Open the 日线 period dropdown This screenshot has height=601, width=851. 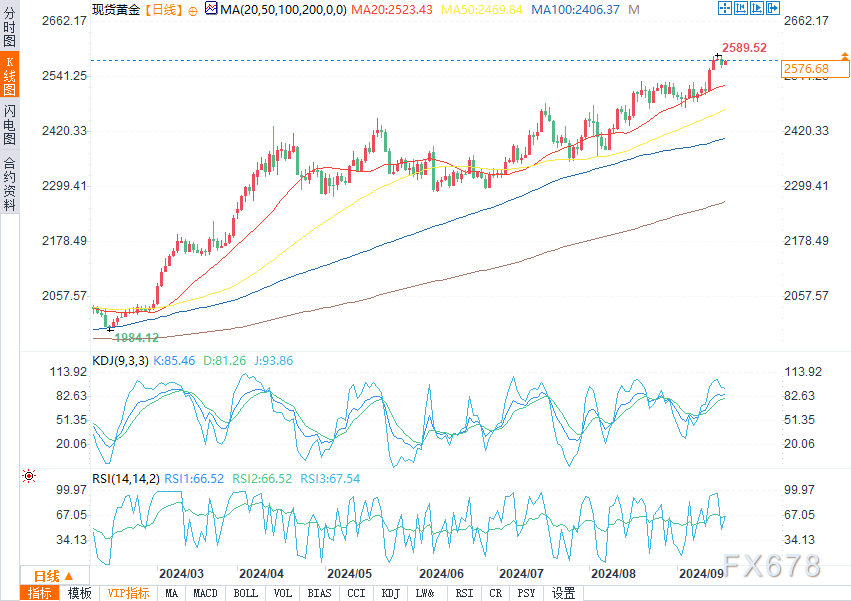pos(53,575)
